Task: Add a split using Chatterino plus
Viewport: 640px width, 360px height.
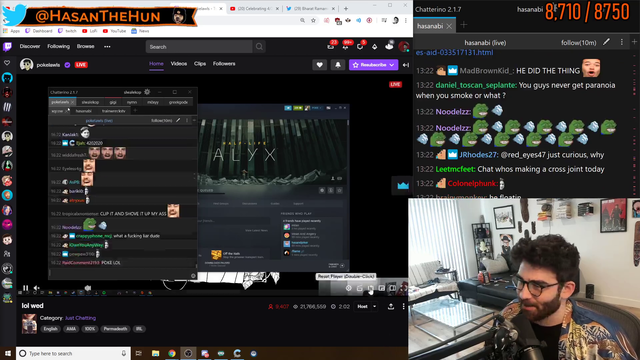Action: tap(634, 42)
